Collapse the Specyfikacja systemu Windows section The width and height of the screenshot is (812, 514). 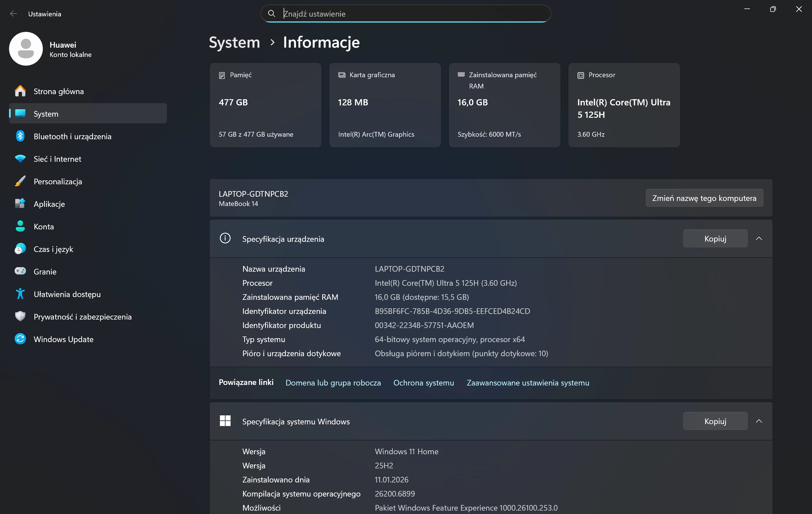[x=759, y=421]
